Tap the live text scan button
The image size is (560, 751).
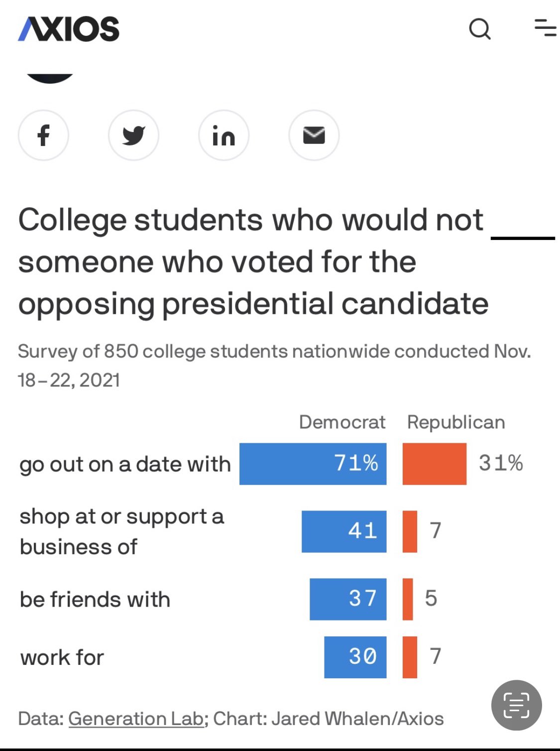pos(517,705)
